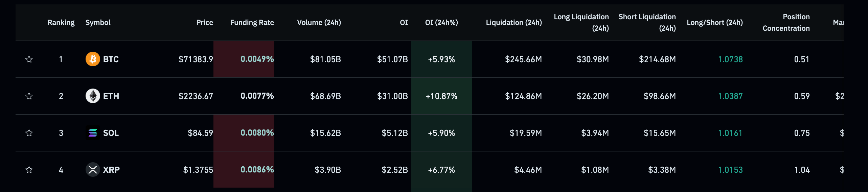
Task: Click the Ethereum diamond logo icon
Action: [x=93, y=96]
